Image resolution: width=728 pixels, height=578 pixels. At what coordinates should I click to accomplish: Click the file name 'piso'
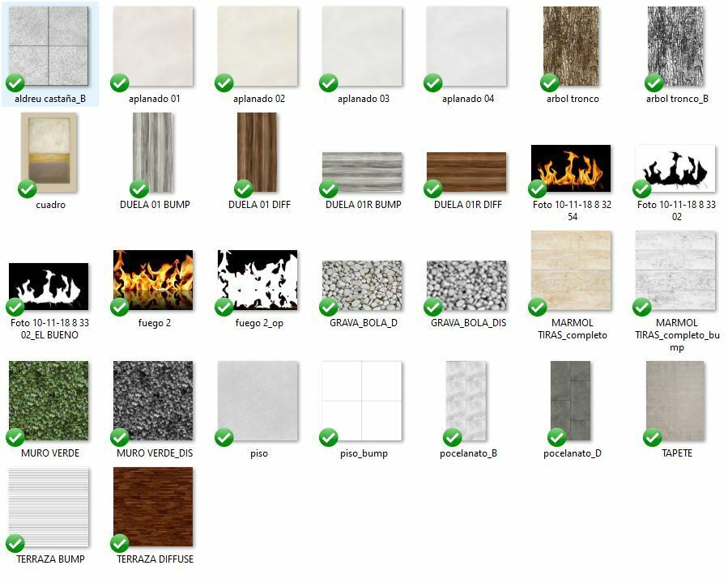pyautogui.click(x=258, y=453)
